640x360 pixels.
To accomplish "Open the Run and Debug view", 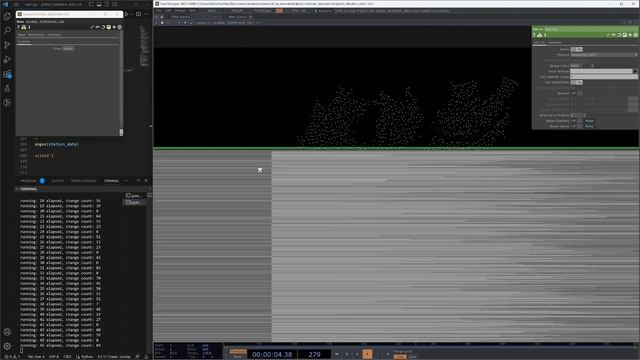I will (7, 60).
